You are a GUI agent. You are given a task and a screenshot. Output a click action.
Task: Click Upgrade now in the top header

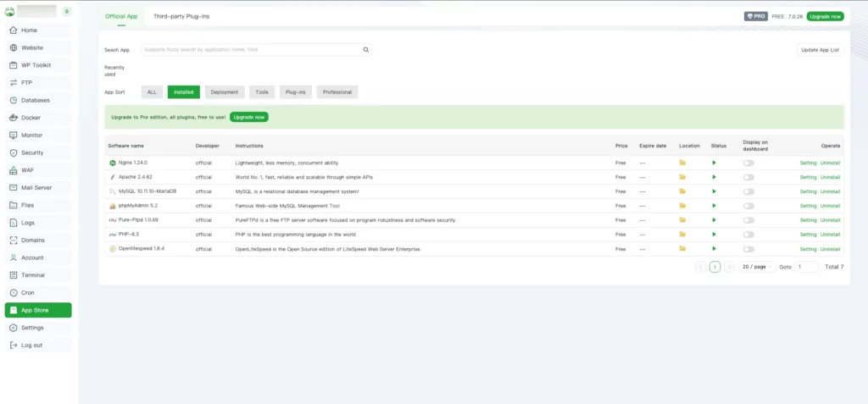[825, 17]
